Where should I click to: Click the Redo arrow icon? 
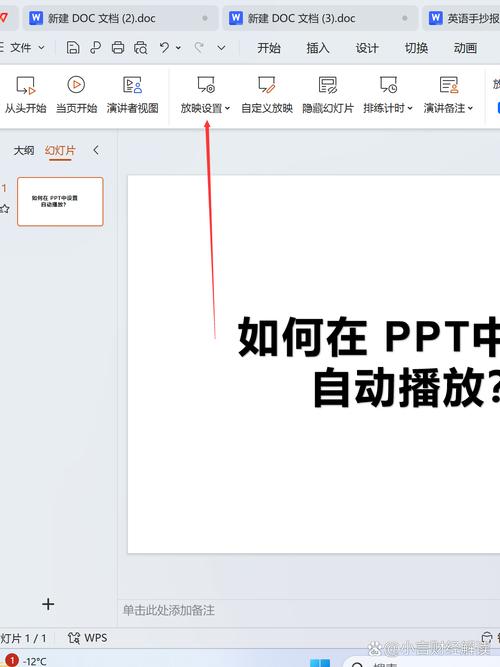pos(199,47)
